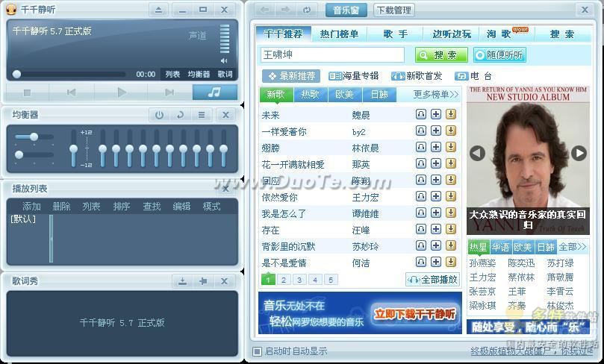Open 下载管理 tab
Image resolution: width=604 pixels, height=364 pixels.
(x=393, y=10)
